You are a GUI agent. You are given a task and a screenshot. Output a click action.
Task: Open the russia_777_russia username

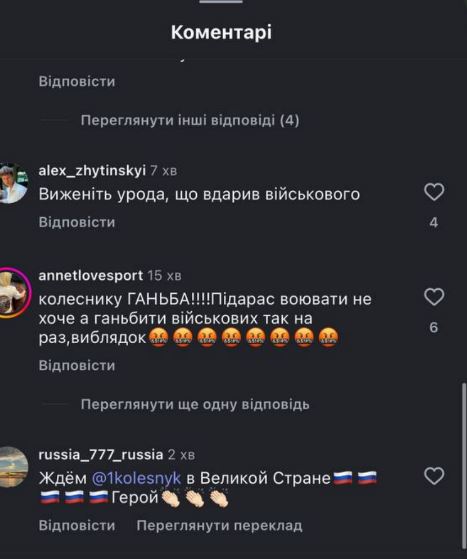tap(101, 455)
